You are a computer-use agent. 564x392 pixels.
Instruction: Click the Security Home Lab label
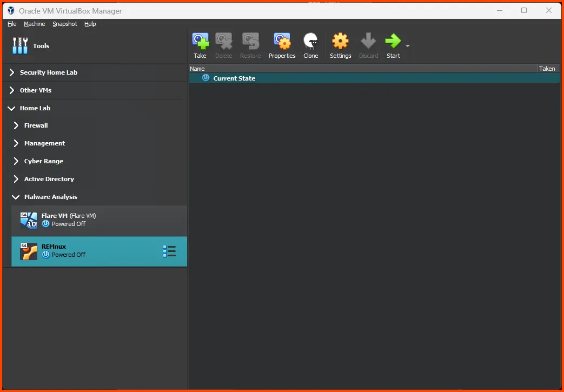tap(49, 72)
